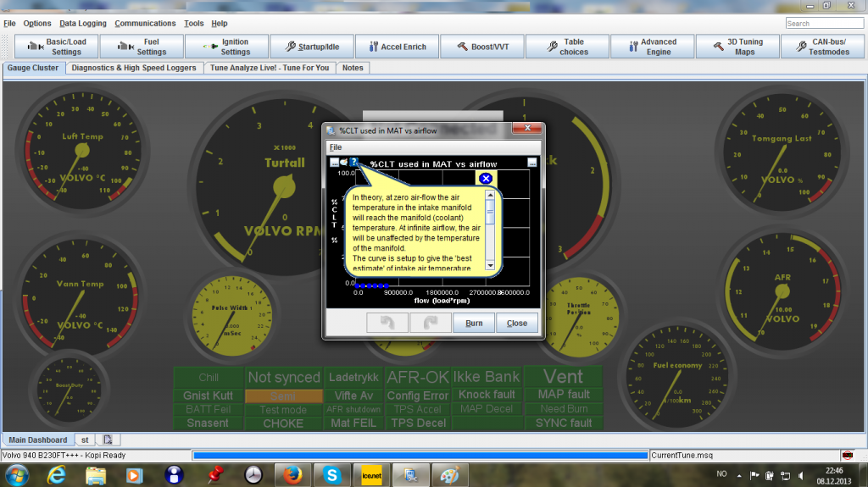Open Skype from taskbar
Image resolution: width=868 pixels, height=487 pixels.
(332, 475)
